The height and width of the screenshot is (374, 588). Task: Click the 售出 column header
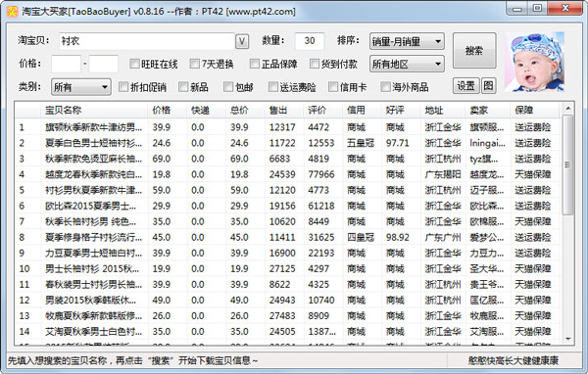click(278, 111)
